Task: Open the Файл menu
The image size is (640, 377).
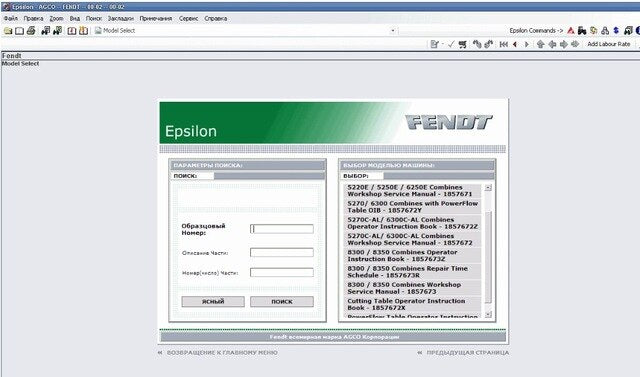Action: pos(11,18)
